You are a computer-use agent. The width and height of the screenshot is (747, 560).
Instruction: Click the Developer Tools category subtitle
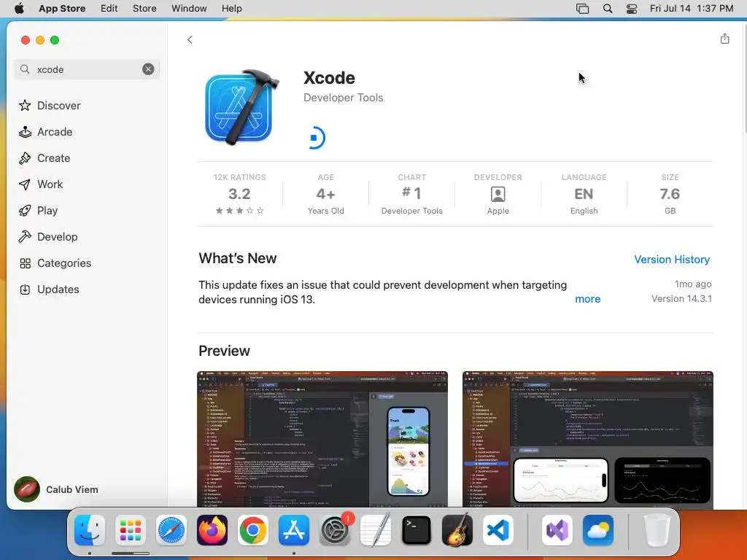[x=343, y=98]
